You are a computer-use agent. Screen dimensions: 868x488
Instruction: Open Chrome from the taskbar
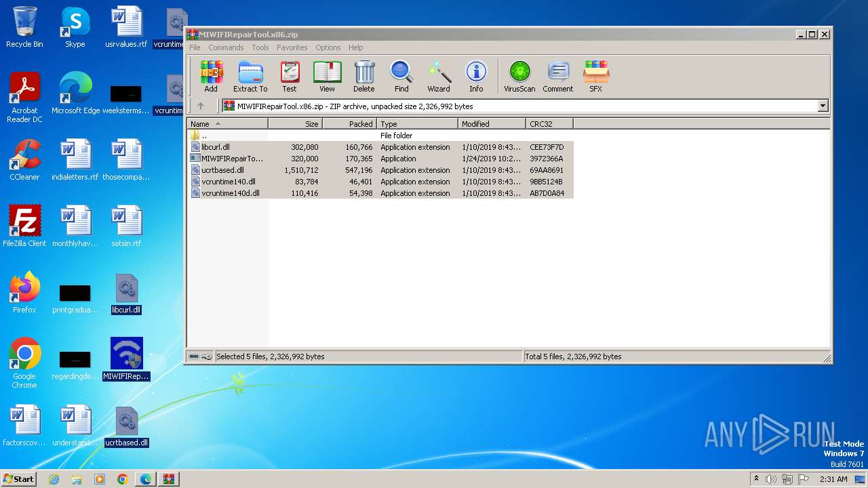click(x=122, y=479)
